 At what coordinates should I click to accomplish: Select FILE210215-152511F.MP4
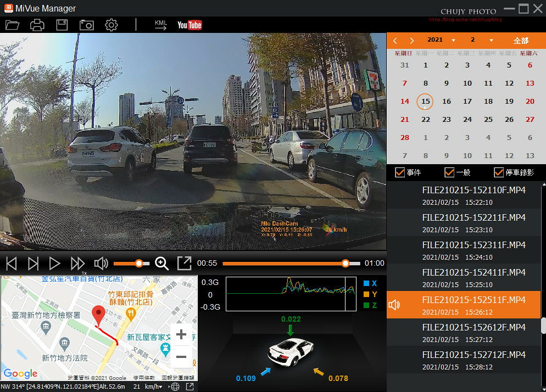[464, 305]
